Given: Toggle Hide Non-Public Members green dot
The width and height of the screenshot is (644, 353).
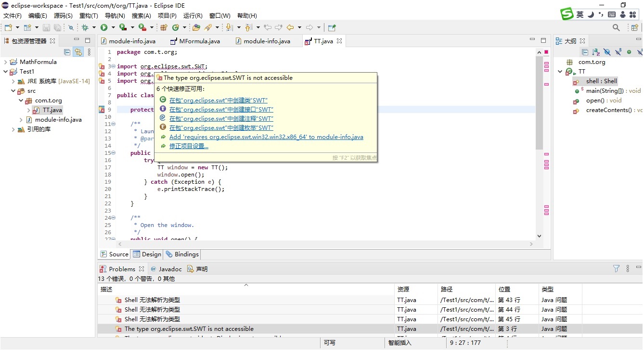Looking at the screenshot, I should point(629,52).
